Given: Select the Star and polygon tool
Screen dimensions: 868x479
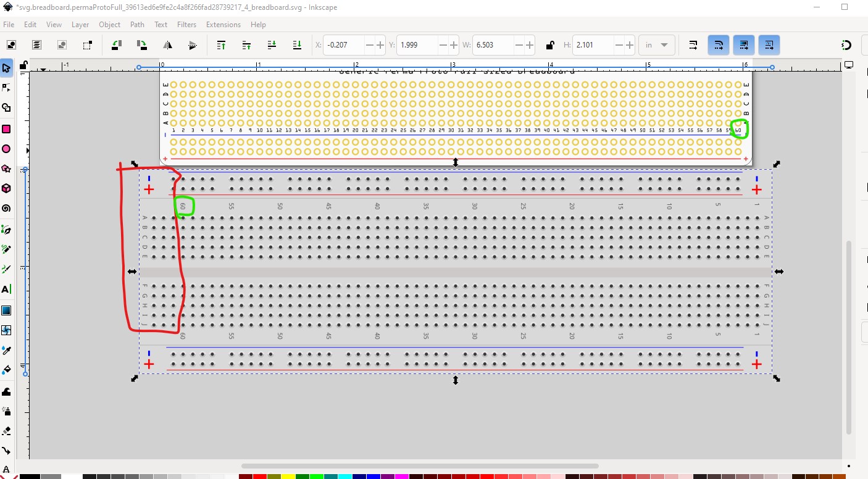Looking at the screenshot, I should (6, 169).
